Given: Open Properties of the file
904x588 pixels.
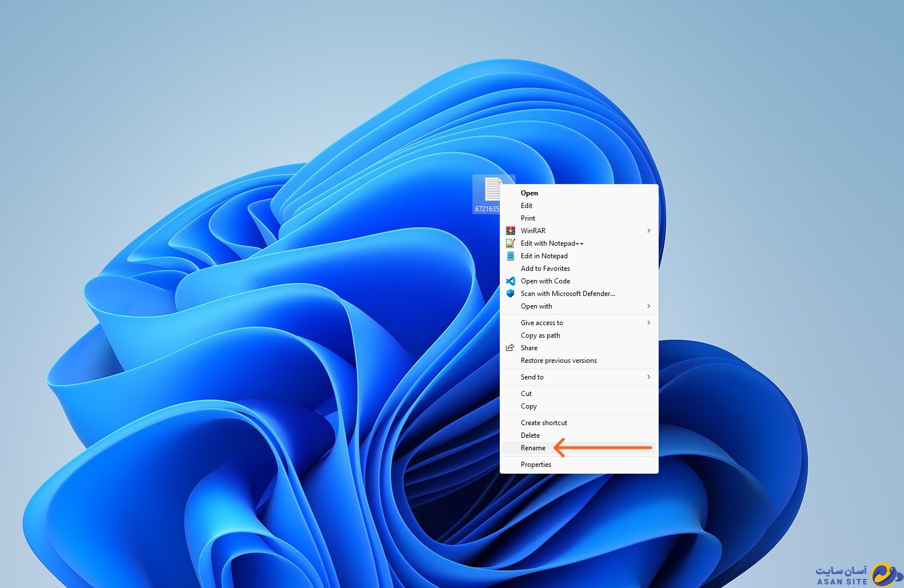Looking at the screenshot, I should tap(536, 465).
